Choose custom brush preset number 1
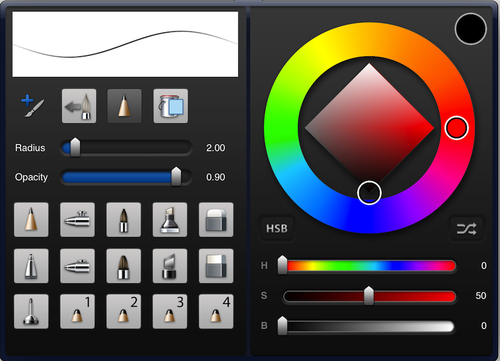Image resolution: width=500 pixels, height=361 pixels. click(x=77, y=312)
